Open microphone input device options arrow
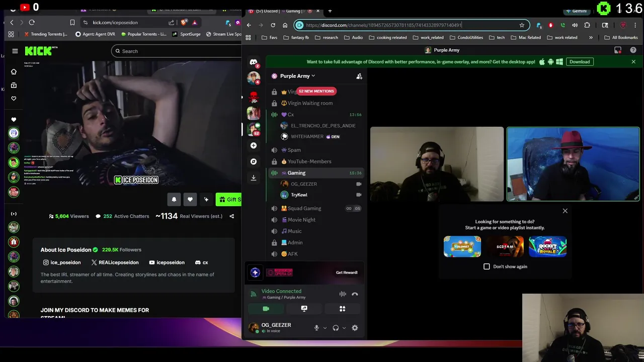 [325, 328]
